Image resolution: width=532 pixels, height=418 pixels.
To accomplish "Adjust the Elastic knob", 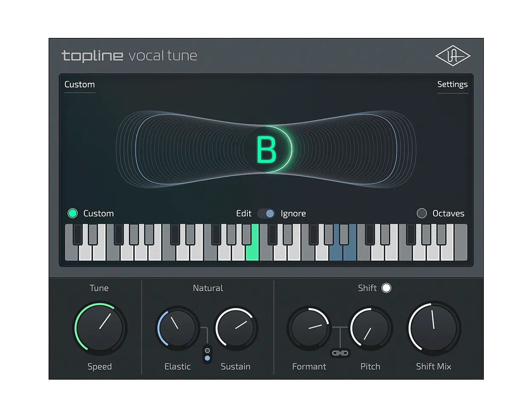I will [x=177, y=328].
